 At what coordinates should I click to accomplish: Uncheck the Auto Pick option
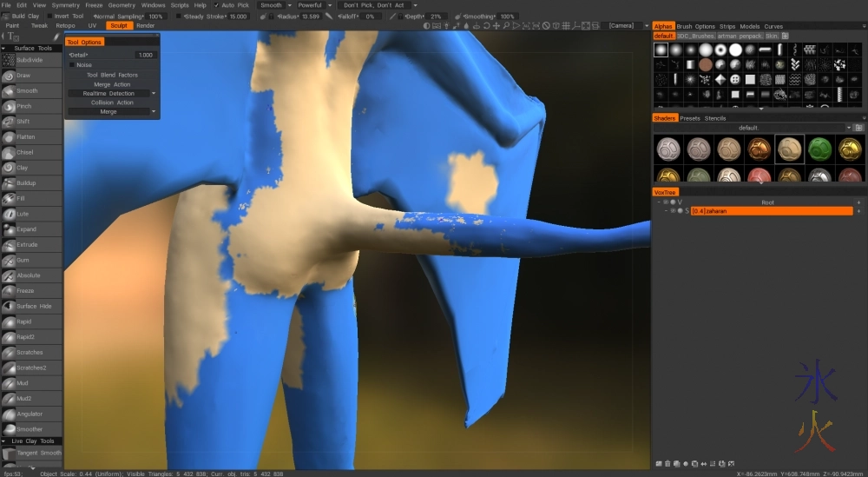tap(217, 5)
